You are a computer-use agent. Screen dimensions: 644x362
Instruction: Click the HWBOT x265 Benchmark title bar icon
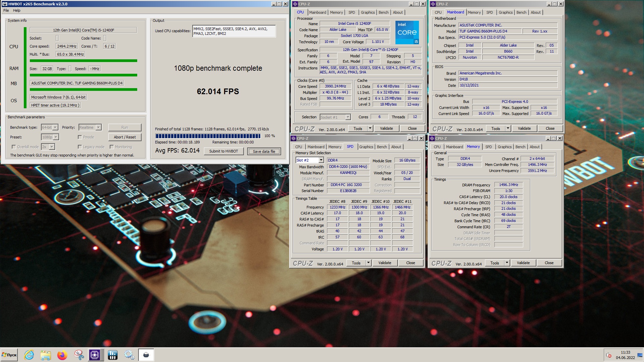click(x=5, y=4)
